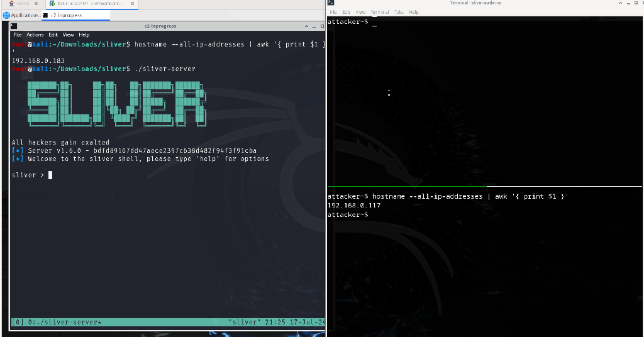Click hostname command in lower attacker pane
Image resolution: width=644 pixels, height=337 pixels.
coord(470,197)
